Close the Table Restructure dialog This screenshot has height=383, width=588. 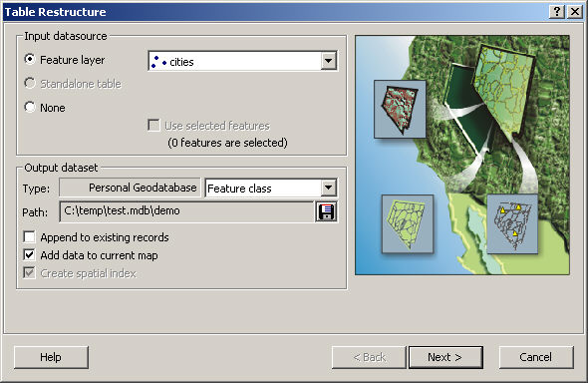575,12
